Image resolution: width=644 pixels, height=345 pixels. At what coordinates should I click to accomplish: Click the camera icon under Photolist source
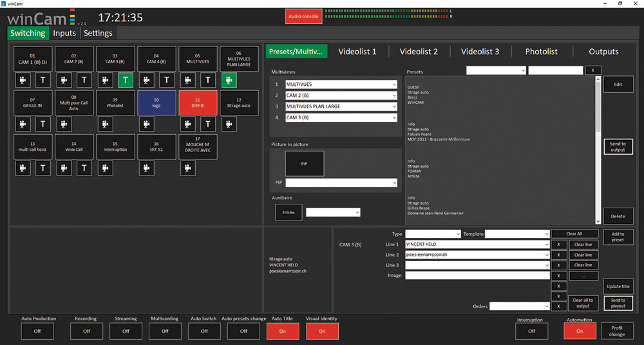click(x=106, y=124)
